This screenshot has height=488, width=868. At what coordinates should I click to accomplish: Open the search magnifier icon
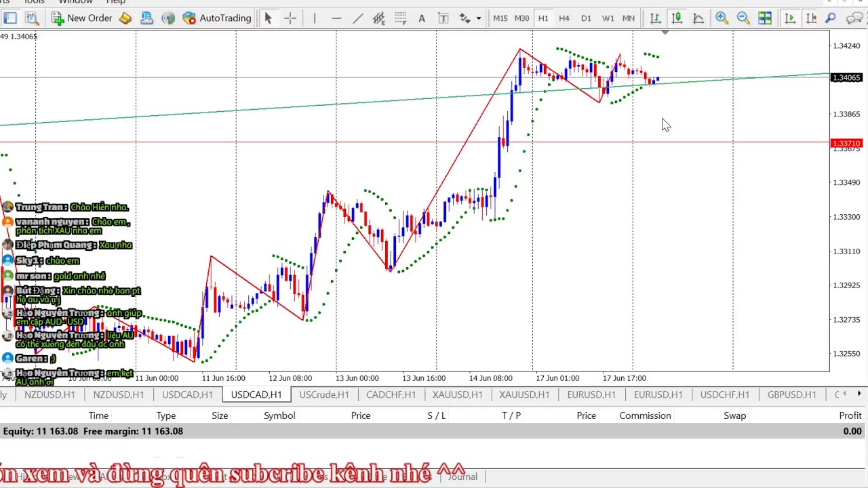coord(831,18)
